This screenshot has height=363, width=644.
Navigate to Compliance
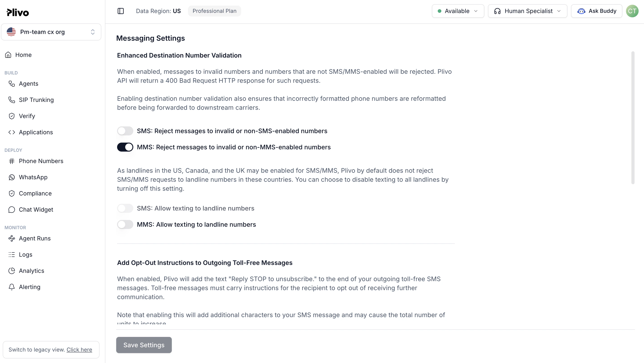click(35, 193)
